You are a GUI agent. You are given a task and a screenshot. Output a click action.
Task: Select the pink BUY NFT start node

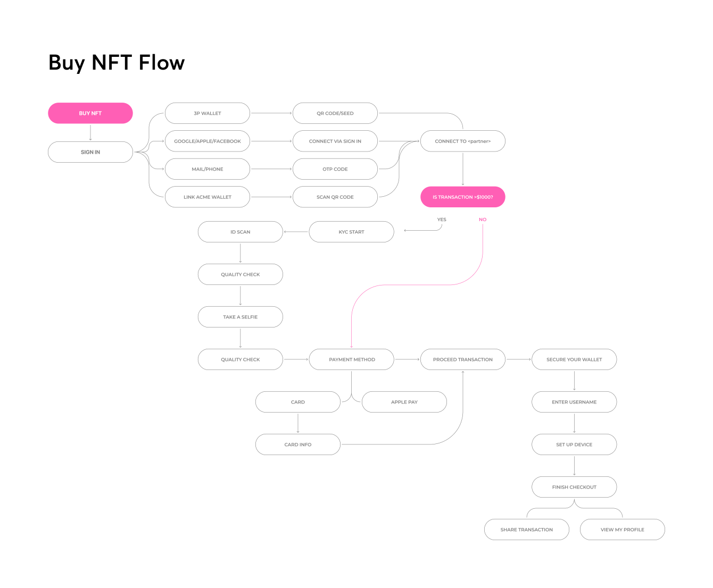90,113
